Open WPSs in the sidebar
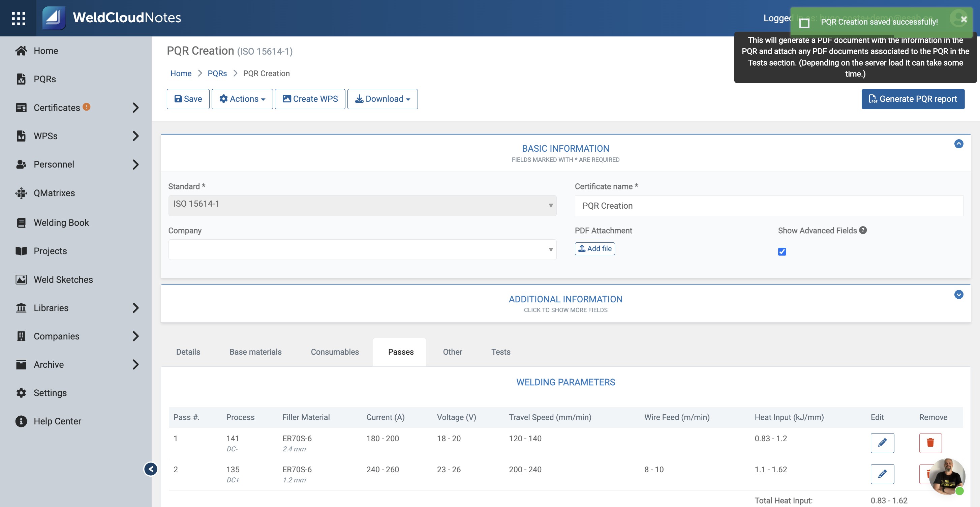 pyautogui.click(x=45, y=136)
